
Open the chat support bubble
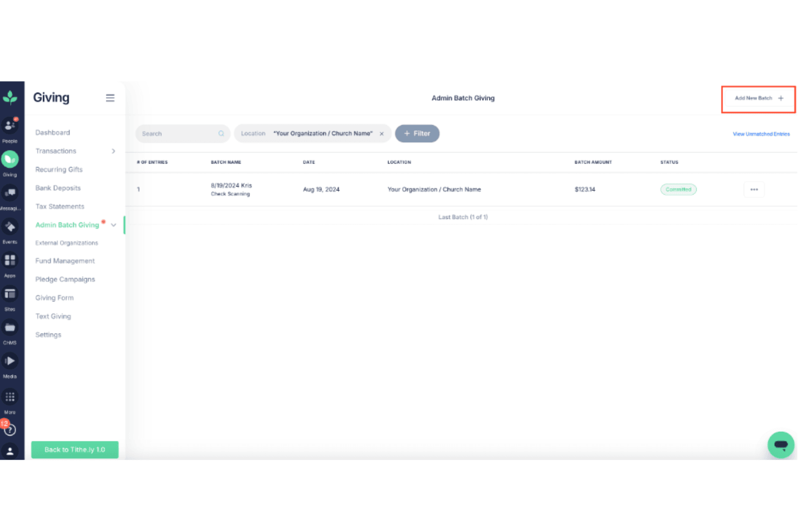(781, 445)
